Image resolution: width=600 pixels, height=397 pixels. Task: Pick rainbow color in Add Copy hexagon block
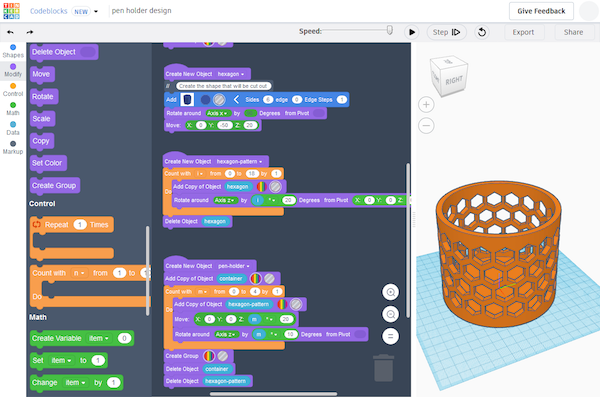pyautogui.click(x=261, y=187)
